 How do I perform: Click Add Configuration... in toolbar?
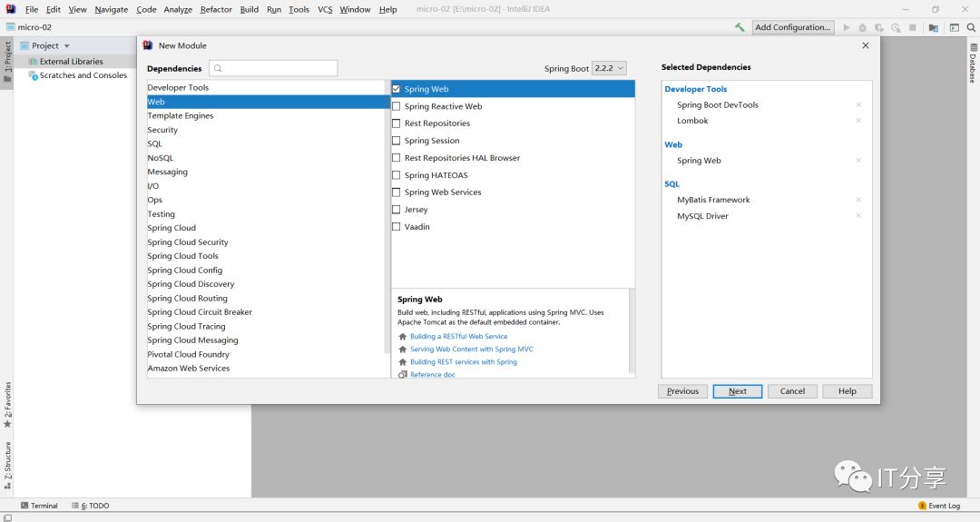tap(792, 27)
